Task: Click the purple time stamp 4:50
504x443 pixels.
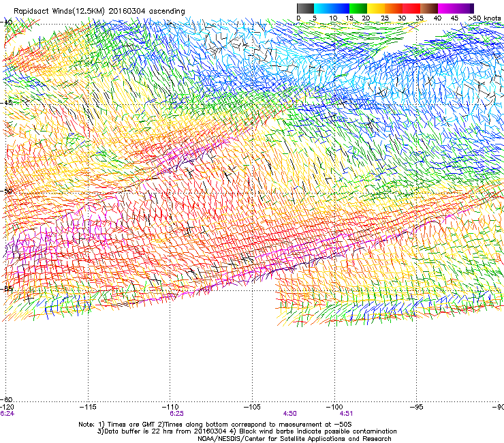Action: [289, 414]
